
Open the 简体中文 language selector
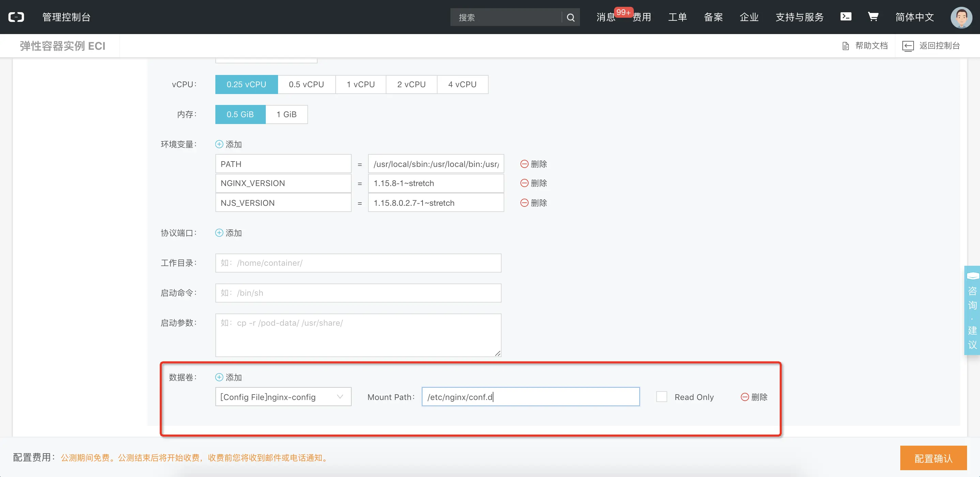(x=915, y=17)
